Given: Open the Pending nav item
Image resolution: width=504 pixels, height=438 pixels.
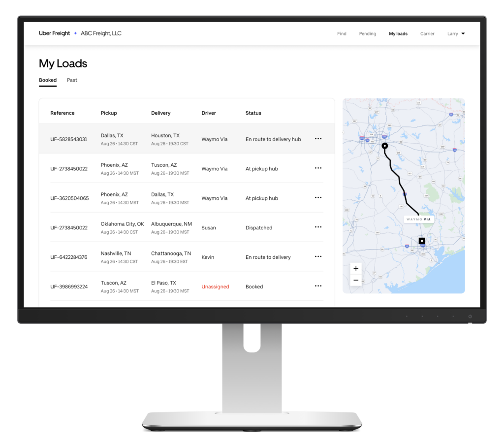Looking at the screenshot, I should pos(367,34).
